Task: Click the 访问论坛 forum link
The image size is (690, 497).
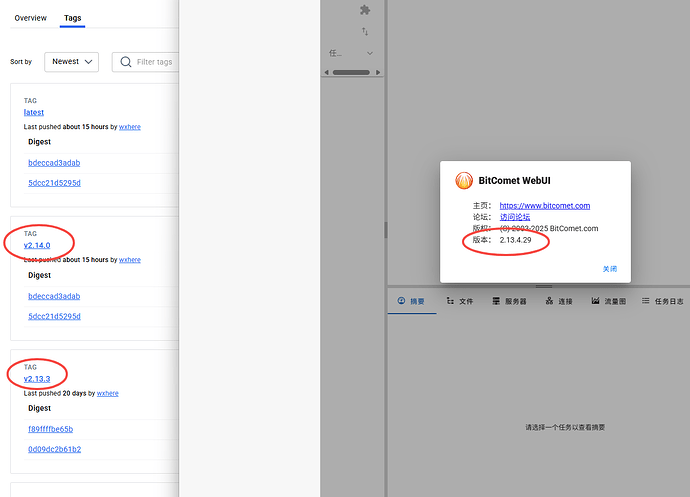Action: [x=515, y=217]
